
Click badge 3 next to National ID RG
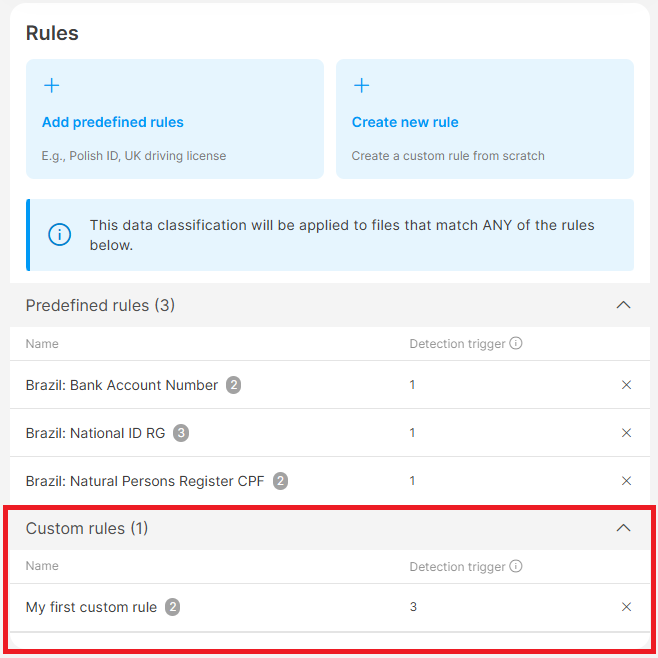(x=181, y=433)
